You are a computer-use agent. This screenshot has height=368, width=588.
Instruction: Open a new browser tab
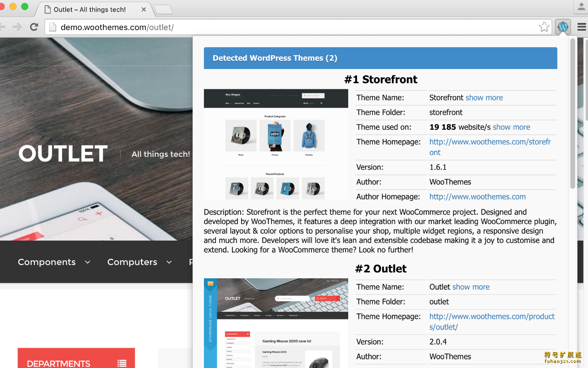tap(163, 9)
